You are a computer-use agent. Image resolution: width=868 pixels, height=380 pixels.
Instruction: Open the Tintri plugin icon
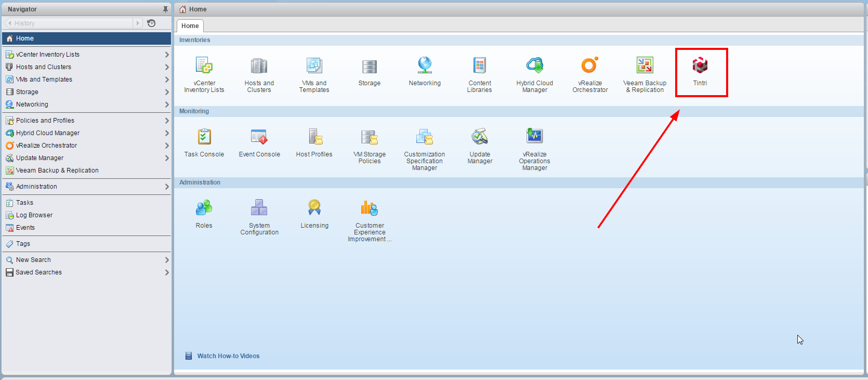point(700,65)
